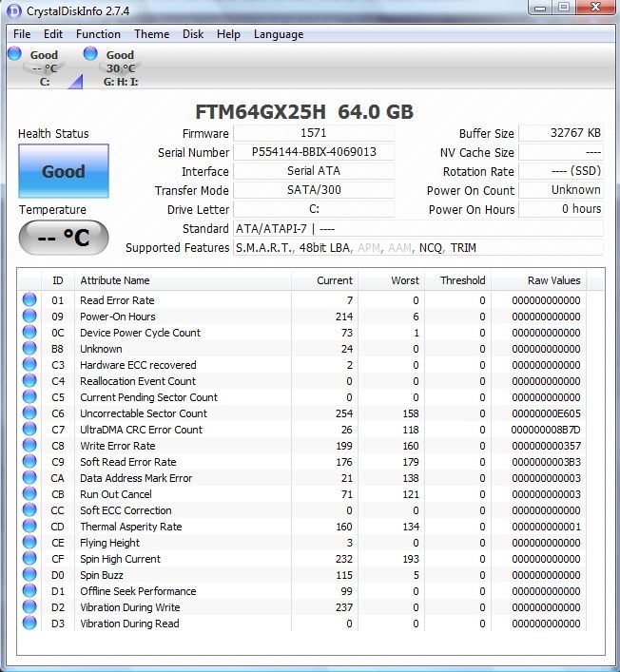
Task: Click the status orb for B8 Unknown
Action: tap(29, 348)
